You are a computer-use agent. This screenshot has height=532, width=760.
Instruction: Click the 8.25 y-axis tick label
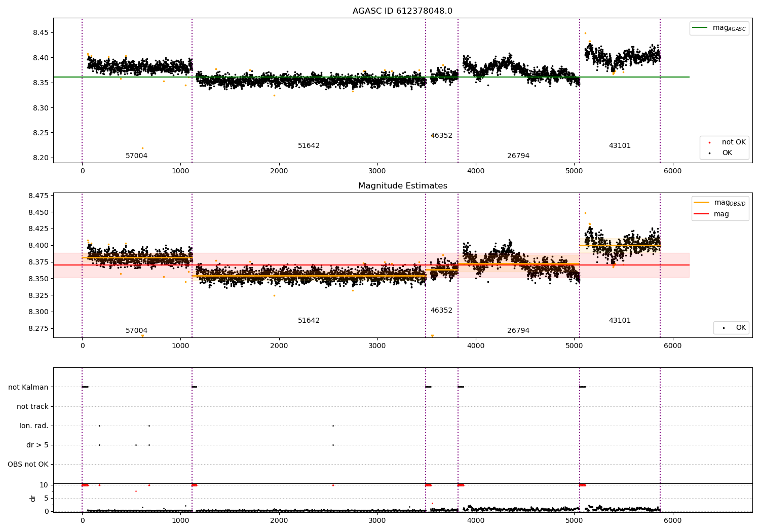coord(41,133)
